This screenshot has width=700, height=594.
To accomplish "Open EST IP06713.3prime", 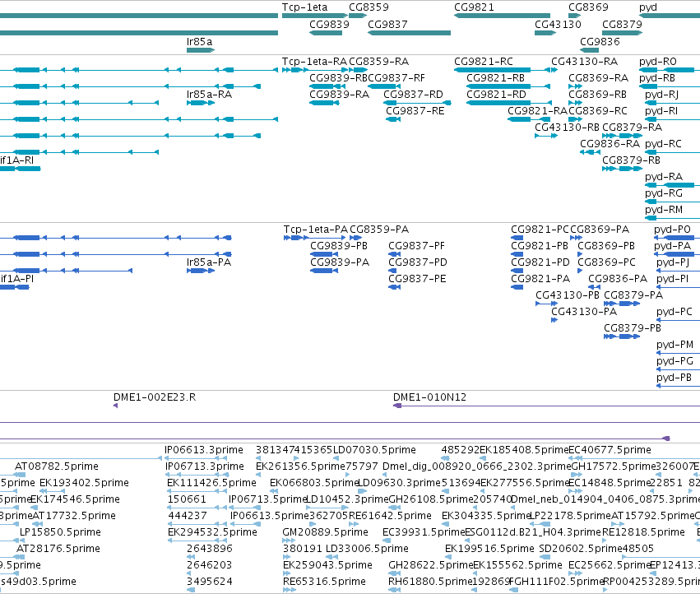I will [205, 466].
